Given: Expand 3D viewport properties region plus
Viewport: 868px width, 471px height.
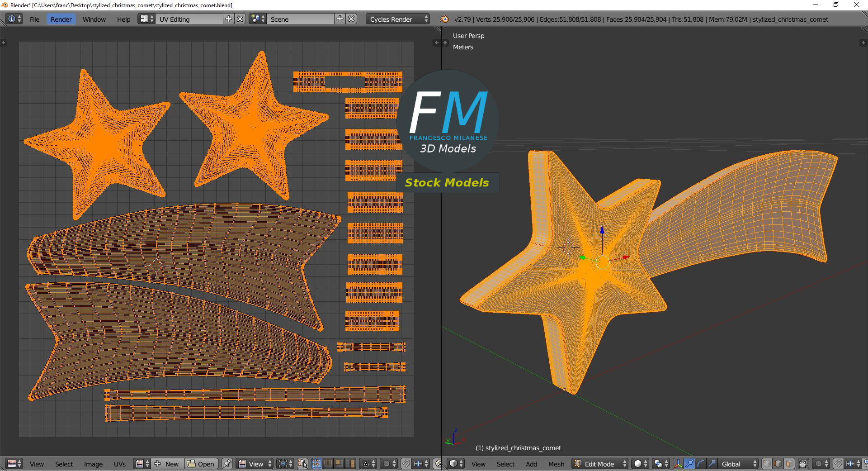Looking at the screenshot, I should 863,43.
